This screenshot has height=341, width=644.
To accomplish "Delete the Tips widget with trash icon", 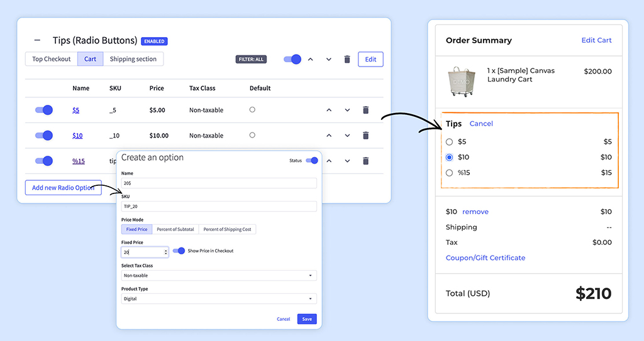I will click(347, 60).
